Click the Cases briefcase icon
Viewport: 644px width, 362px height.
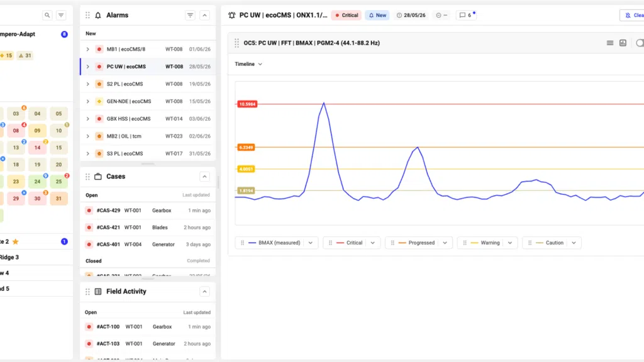coord(97,177)
